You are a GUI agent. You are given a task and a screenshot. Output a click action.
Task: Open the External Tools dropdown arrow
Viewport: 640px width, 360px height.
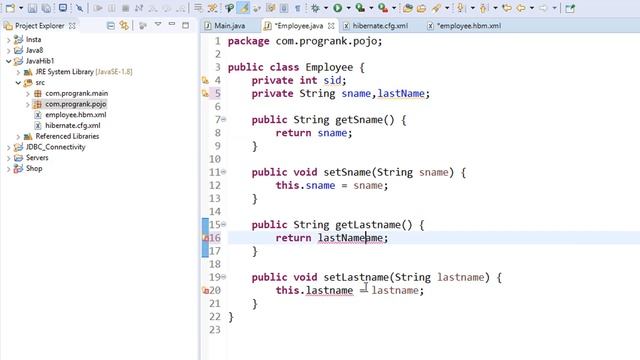[x=394, y=8]
